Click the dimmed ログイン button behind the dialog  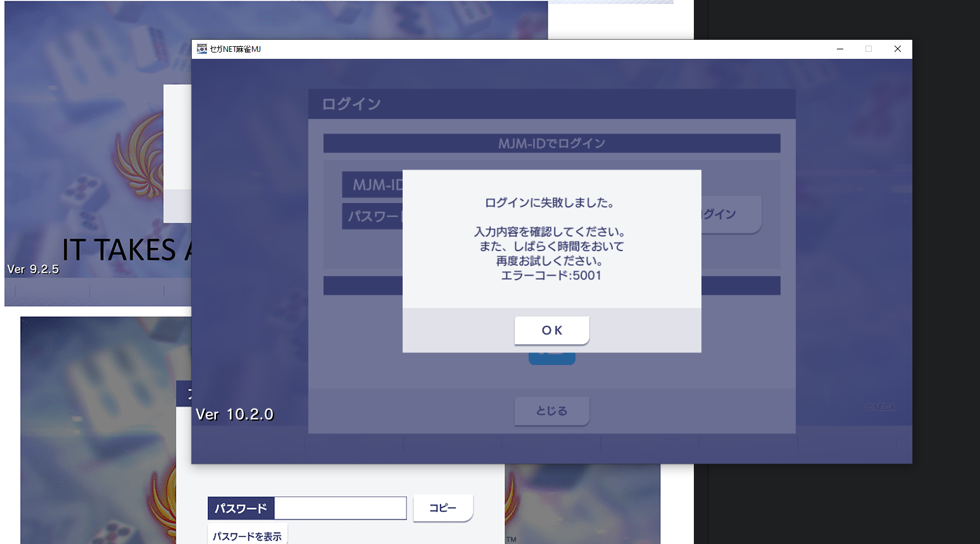(731, 214)
